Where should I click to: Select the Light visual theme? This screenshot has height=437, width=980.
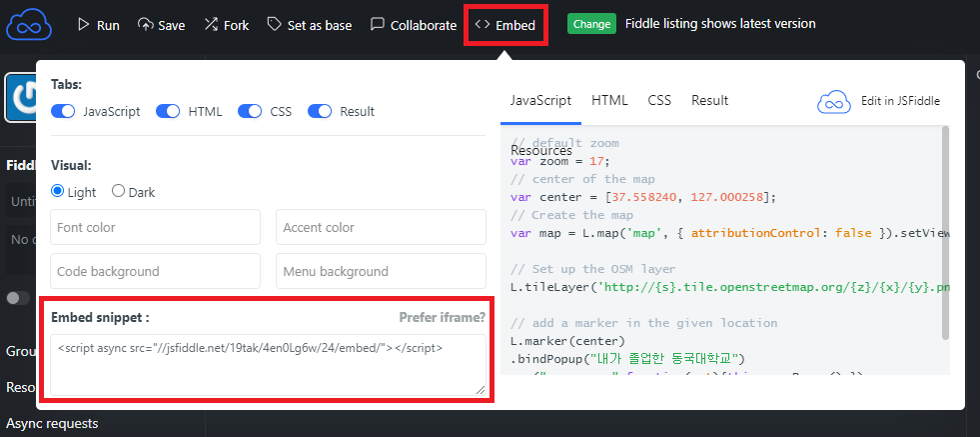[58, 191]
